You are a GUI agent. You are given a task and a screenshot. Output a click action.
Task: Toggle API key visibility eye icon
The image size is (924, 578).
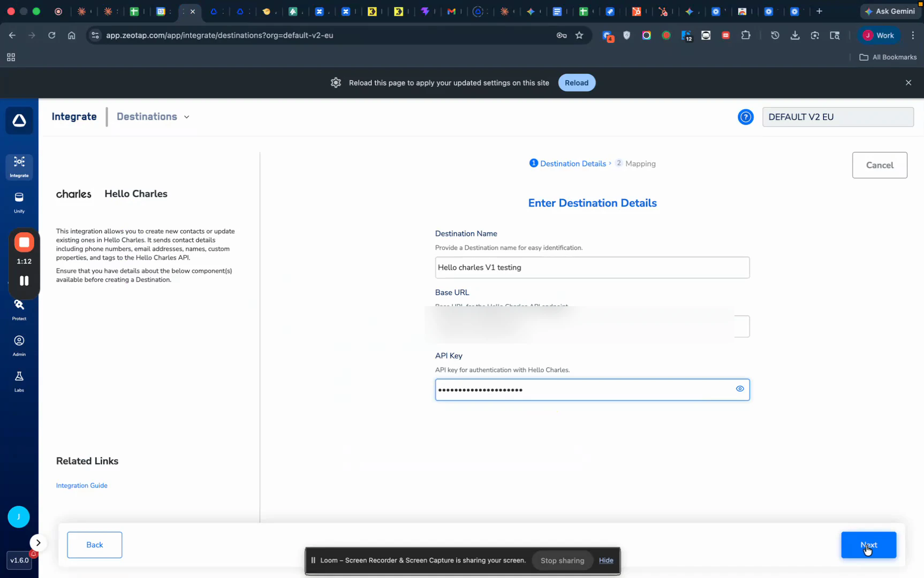tap(740, 389)
